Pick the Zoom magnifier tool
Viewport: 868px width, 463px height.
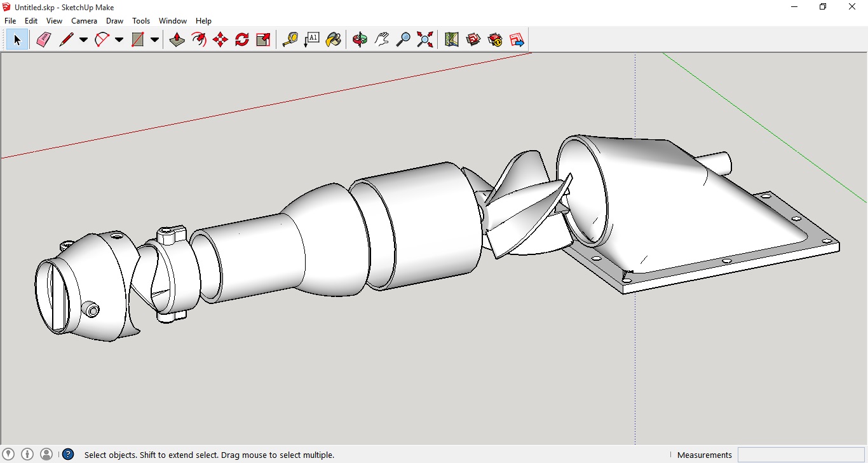point(403,40)
